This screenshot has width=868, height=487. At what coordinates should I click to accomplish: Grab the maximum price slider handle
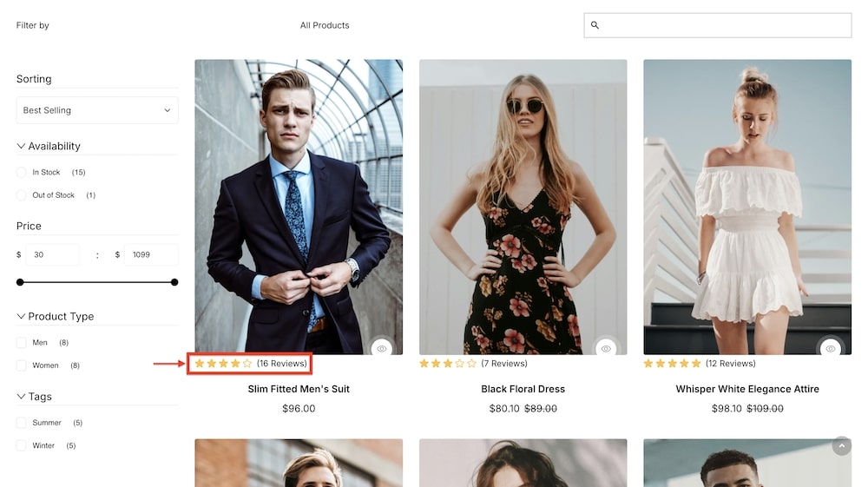tap(174, 282)
